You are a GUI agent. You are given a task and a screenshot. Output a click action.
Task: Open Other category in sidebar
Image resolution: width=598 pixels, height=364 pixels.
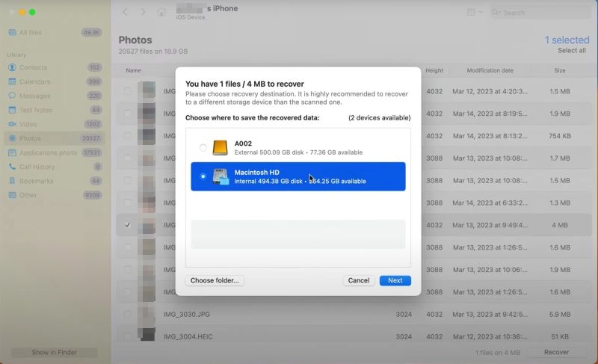pyautogui.click(x=55, y=195)
